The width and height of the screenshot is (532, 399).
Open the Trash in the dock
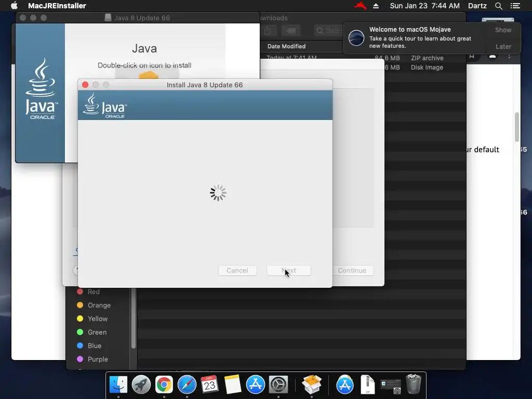coord(413,384)
